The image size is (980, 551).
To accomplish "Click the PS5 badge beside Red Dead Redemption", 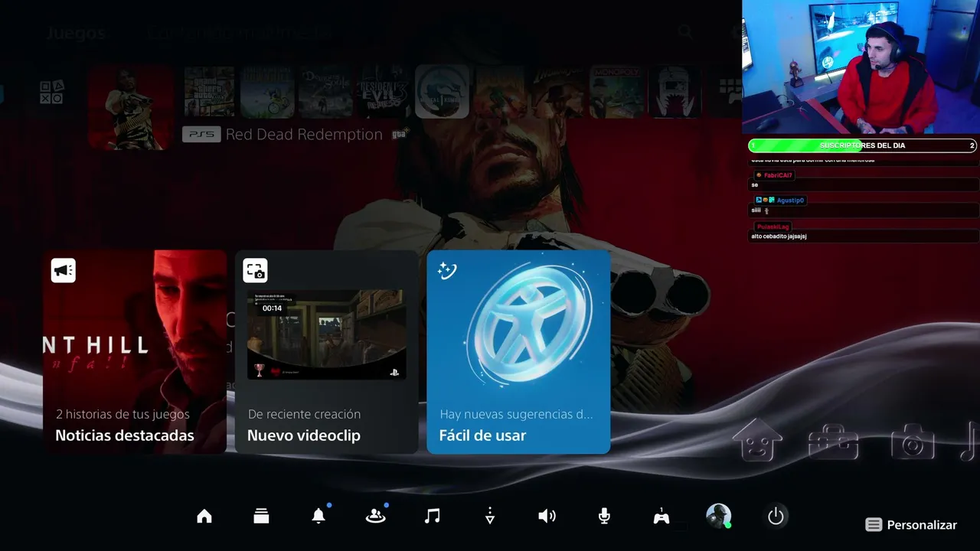I will (x=201, y=135).
